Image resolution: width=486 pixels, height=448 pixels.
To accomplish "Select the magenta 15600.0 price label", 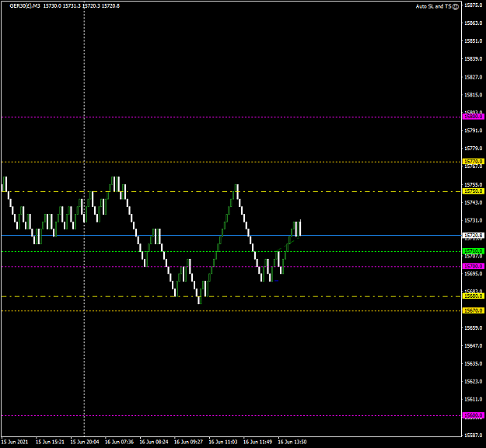I will point(473,415).
